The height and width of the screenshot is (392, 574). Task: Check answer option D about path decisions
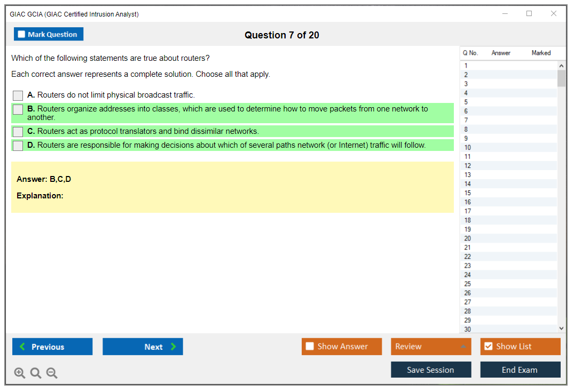(18, 145)
